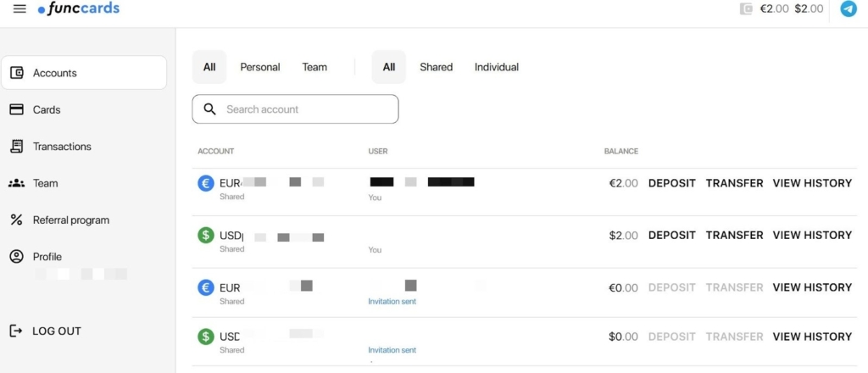
Task: Click the $0.00 balance in table
Action: point(623,337)
